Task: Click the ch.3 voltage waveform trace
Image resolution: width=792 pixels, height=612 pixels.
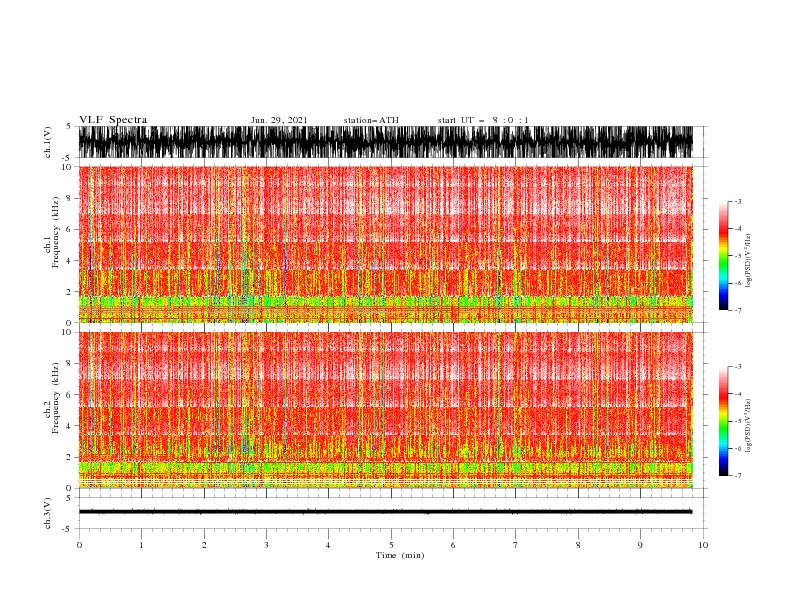Action: [x=385, y=512]
